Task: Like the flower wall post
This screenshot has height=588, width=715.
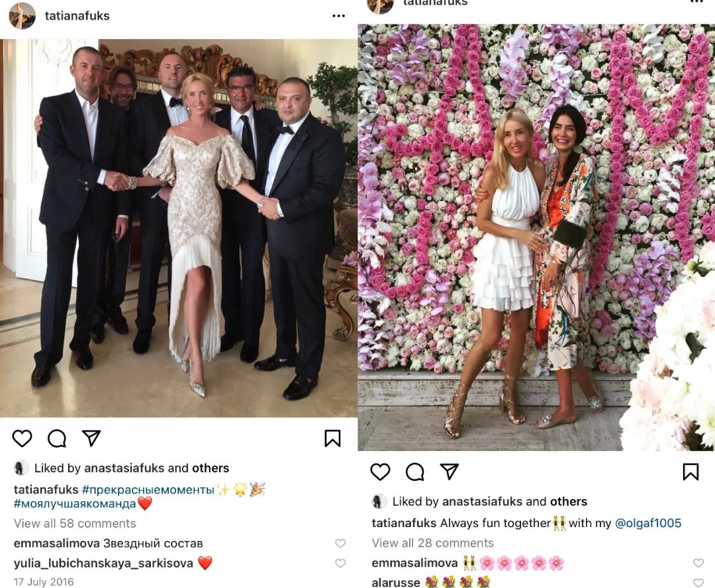Action: tap(380, 471)
